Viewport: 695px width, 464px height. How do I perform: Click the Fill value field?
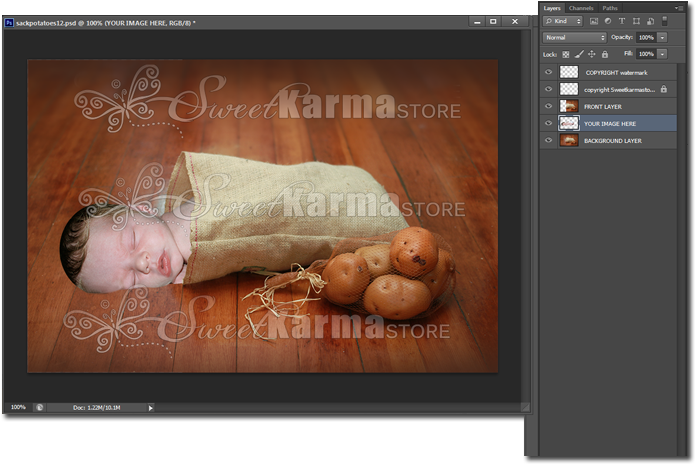click(646, 54)
